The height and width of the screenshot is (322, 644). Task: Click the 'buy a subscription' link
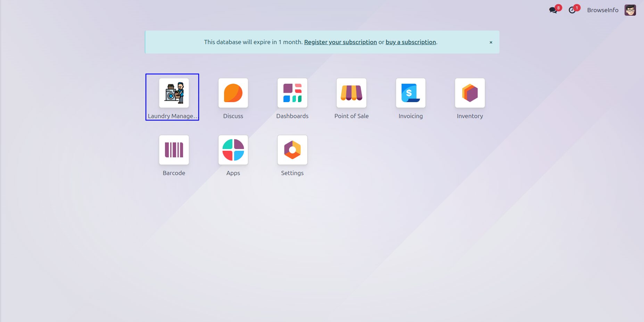point(411,42)
